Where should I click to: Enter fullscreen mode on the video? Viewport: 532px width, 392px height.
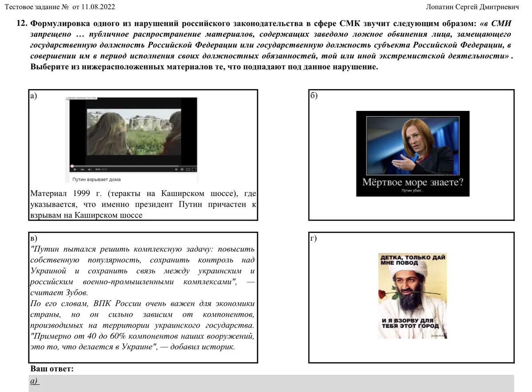(194, 169)
